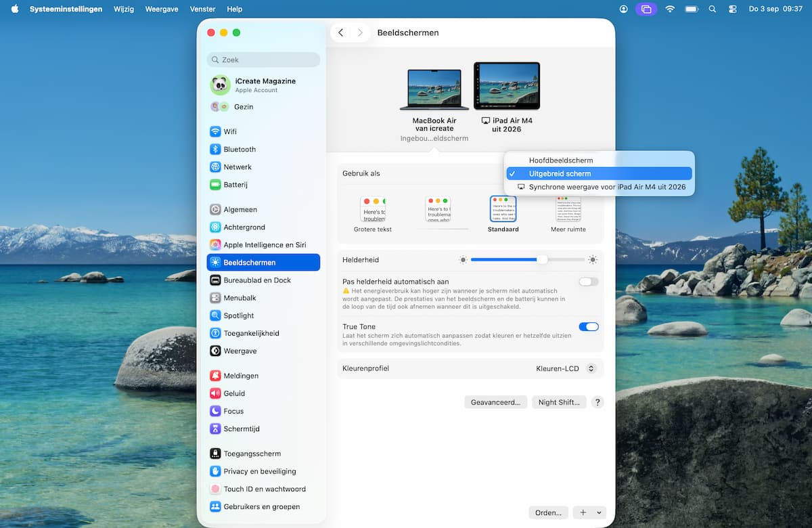Viewport: 812px width, 528px height.
Task: Pick the second resolution thumbnail
Action: tap(438, 210)
